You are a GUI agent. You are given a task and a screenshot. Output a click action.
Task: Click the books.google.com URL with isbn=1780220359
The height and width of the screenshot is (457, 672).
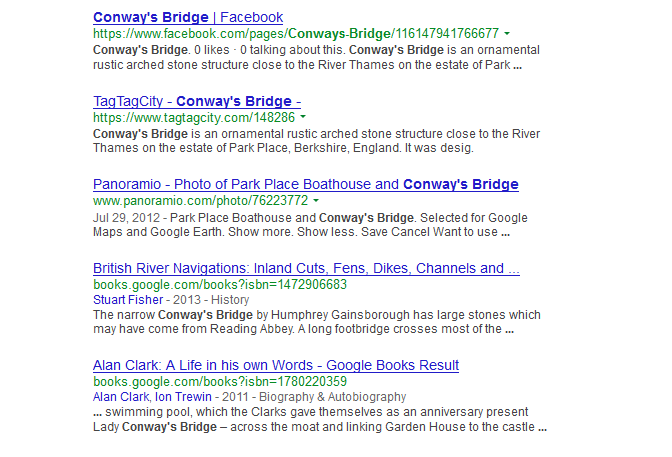pyautogui.click(x=220, y=382)
